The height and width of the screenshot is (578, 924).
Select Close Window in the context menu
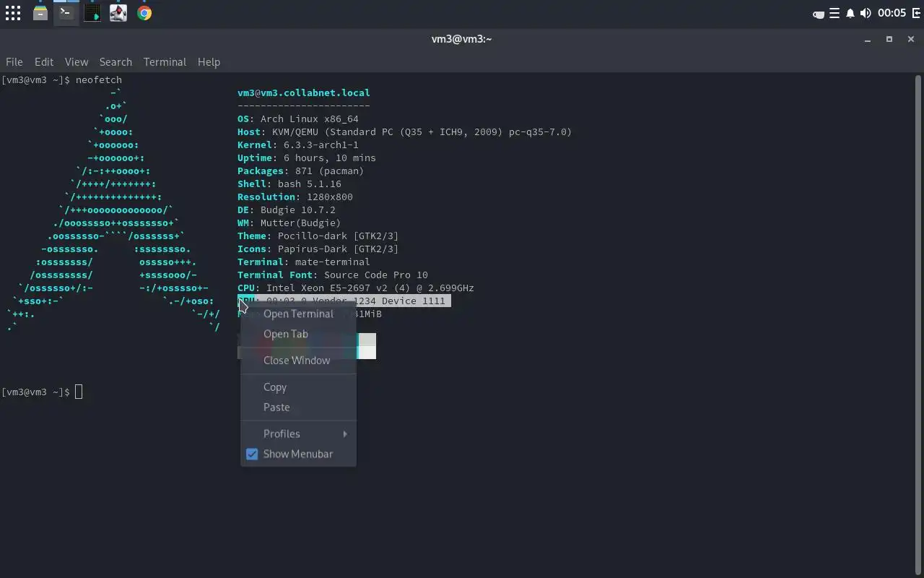(298, 360)
